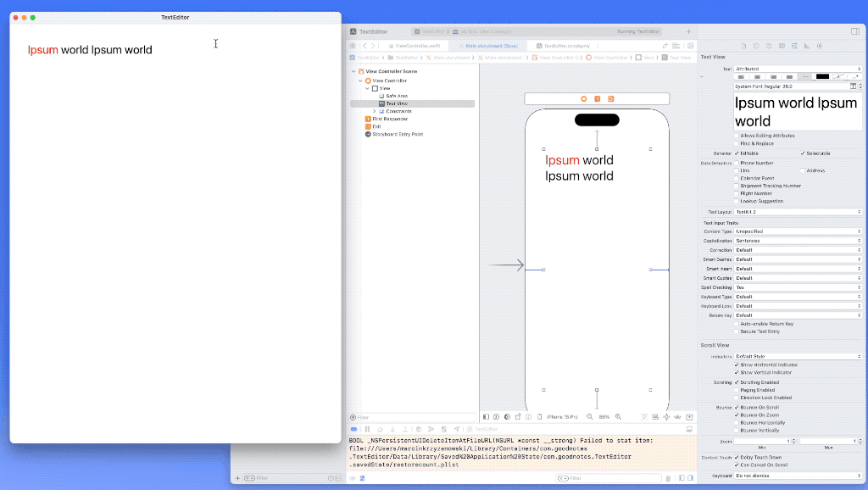
Task: Zoom out on the storyboard canvas
Action: (590, 417)
